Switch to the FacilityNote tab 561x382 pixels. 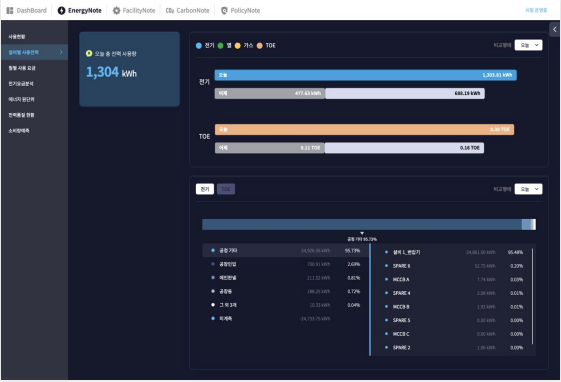point(134,10)
